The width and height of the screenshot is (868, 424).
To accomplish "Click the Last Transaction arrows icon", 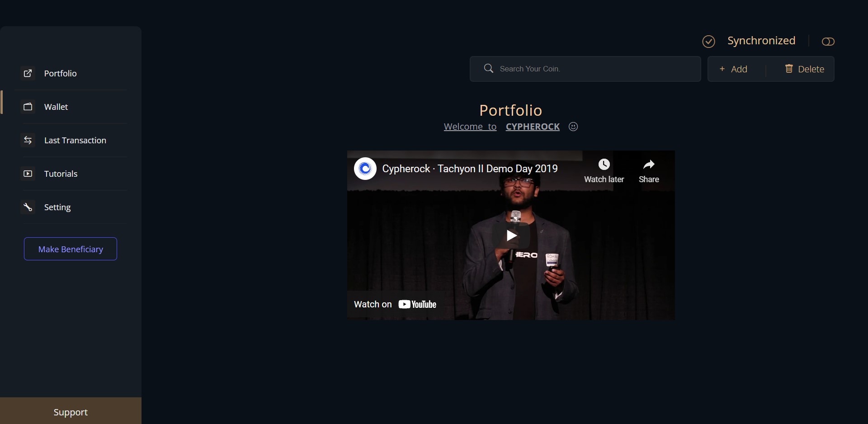I will click(28, 140).
